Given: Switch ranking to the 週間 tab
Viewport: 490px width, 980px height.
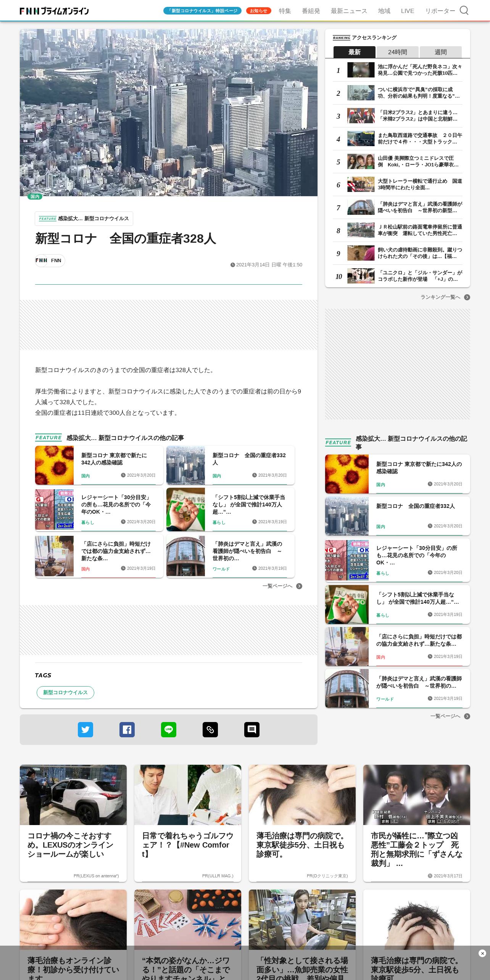Looking at the screenshot, I should 441,52.
